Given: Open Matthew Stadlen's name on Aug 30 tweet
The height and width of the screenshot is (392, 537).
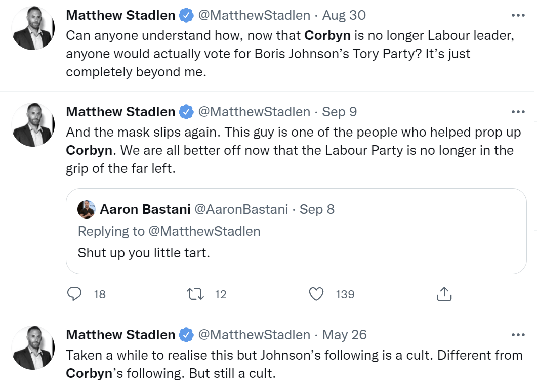Looking at the screenshot, I should coord(120,15).
